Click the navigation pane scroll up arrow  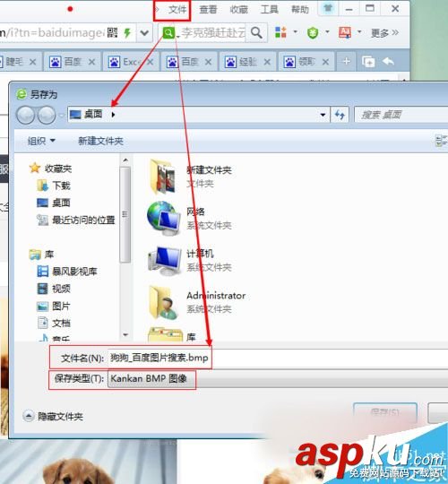pyautogui.click(x=125, y=160)
